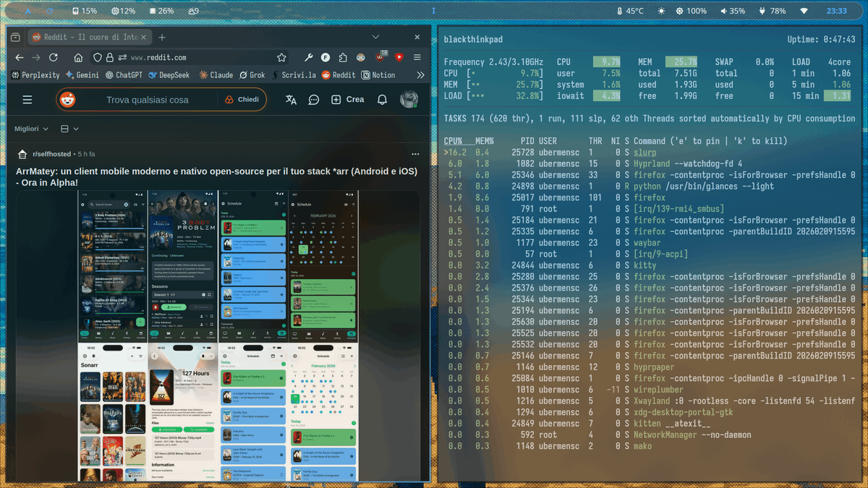Open the Migliori sort dropdown
This screenshot has width=868, height=488.
[x=32, y=129]
